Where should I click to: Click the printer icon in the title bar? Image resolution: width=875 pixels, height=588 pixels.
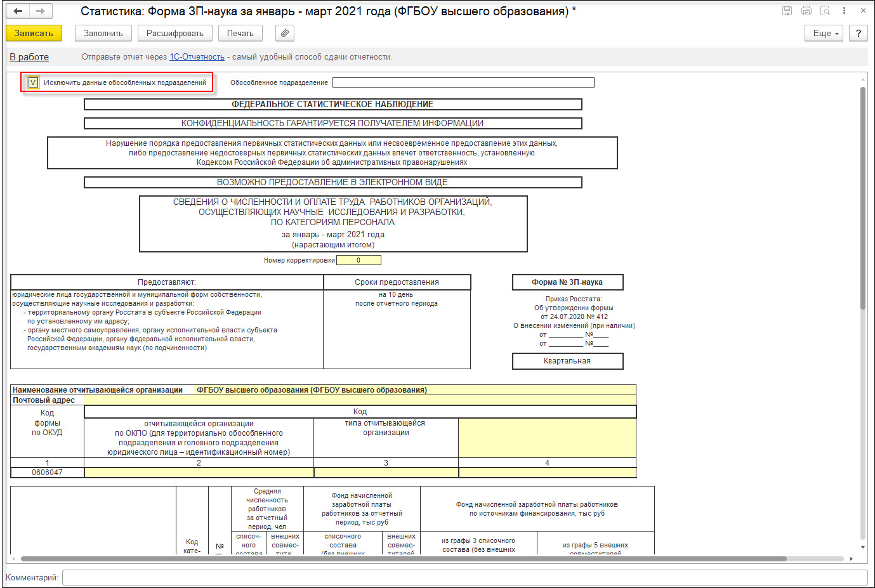(806, 11)
